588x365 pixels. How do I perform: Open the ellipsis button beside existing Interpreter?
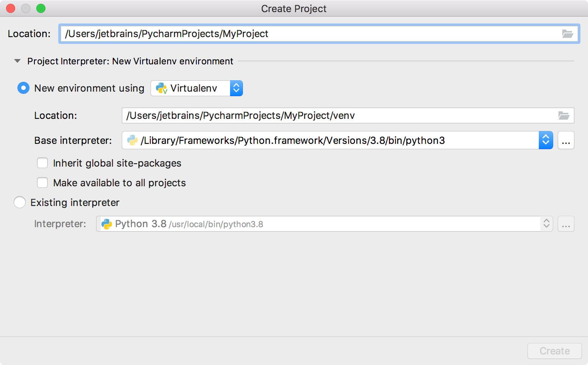click(x=566, y=224)
